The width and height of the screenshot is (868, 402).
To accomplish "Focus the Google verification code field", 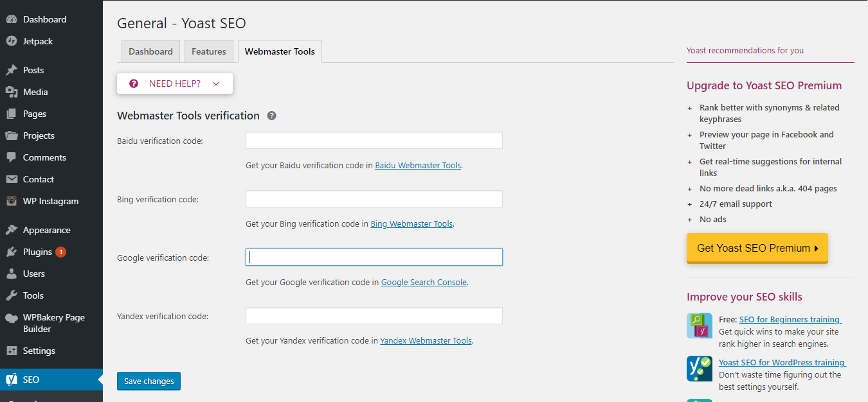I will [x=374, y=258].
